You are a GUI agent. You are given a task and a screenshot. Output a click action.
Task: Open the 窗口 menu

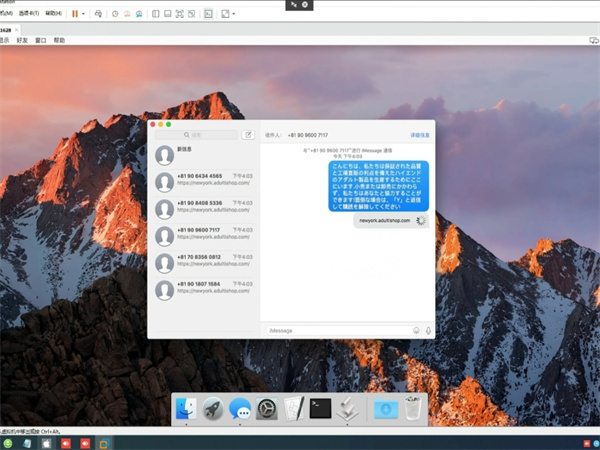[41, 41]
